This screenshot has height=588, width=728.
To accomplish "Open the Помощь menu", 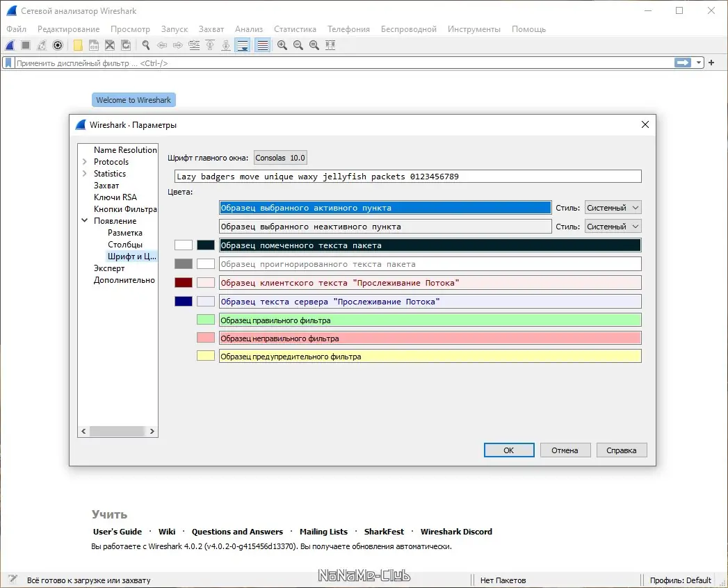I will coord(529,28).
